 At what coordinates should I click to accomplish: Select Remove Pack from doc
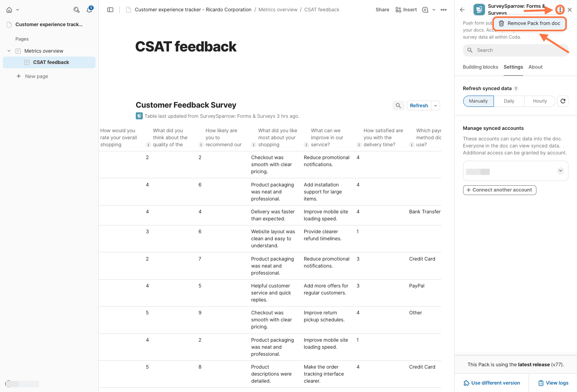[x=529, y=23]
